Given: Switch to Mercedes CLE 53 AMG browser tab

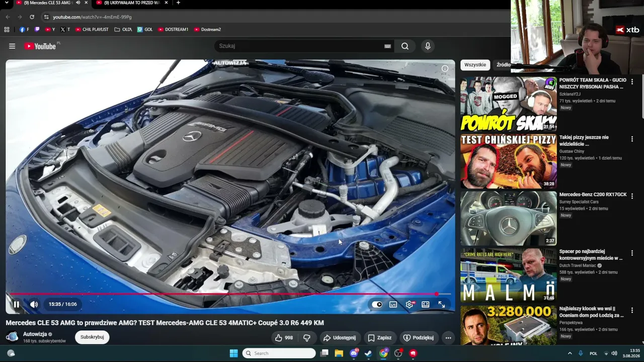Looking at the screenshot, I should 47,3.
